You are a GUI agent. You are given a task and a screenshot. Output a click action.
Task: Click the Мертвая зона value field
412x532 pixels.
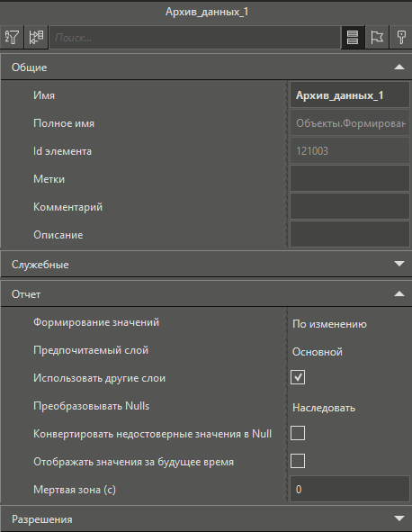(350, 489)
